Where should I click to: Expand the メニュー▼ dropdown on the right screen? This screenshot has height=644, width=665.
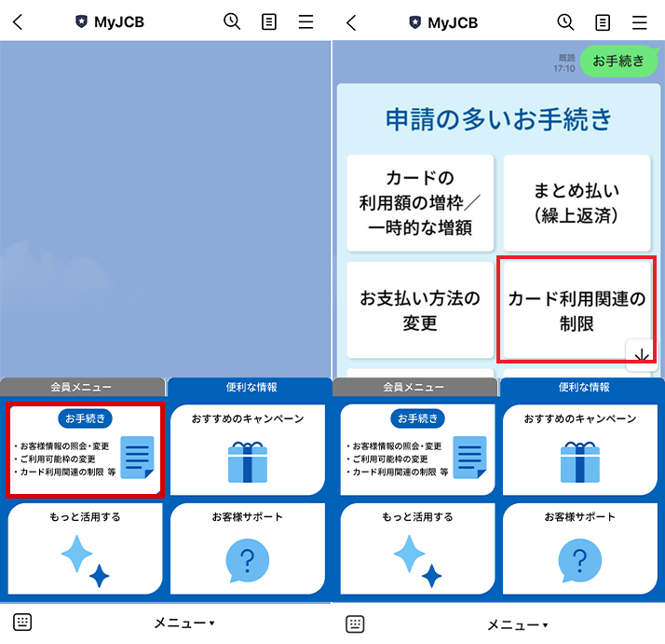coord(518,624)
